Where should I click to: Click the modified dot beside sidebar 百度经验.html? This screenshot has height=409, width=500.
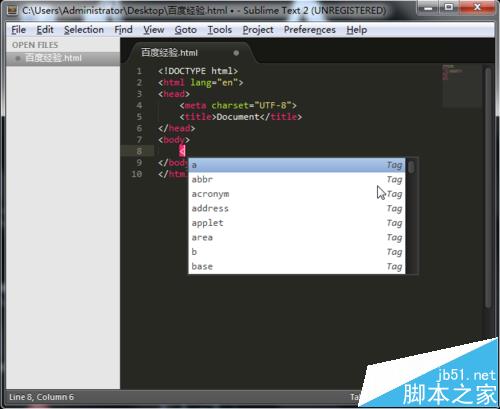(x=18, y=58)
